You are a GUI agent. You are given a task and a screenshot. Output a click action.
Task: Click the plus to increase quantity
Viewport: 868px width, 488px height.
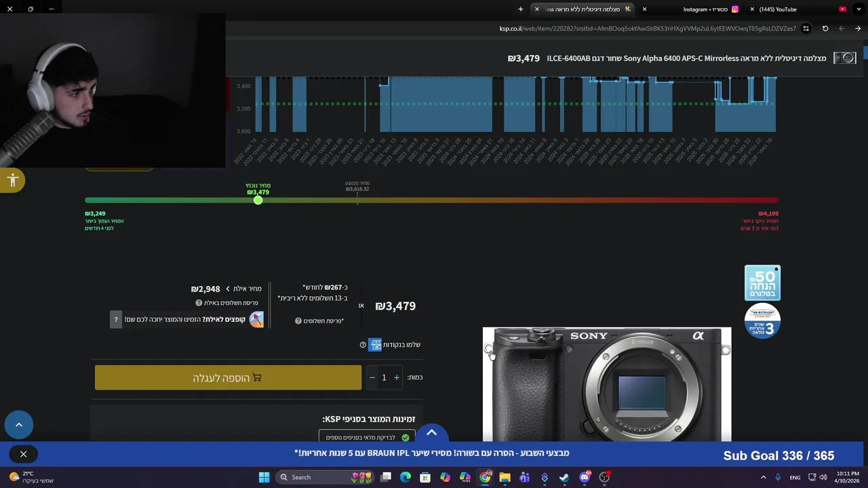[x=397, y=378]
